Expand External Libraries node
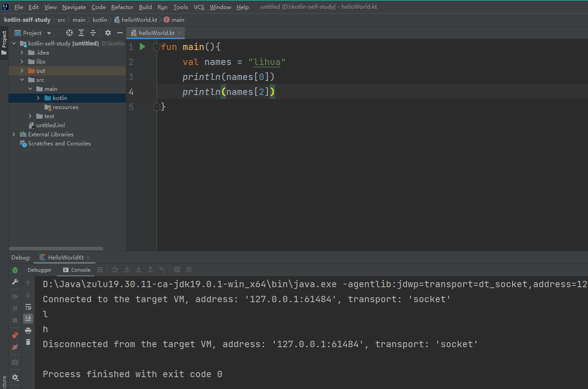Screen dimensions: 588x389 tap(14, 135)
